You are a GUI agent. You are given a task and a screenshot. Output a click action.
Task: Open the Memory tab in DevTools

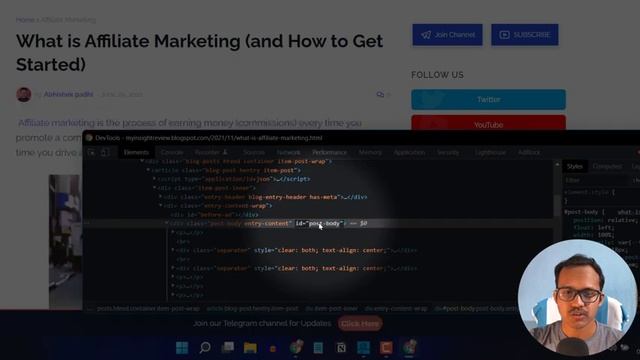pyautogui.click(x=370, y=153)
